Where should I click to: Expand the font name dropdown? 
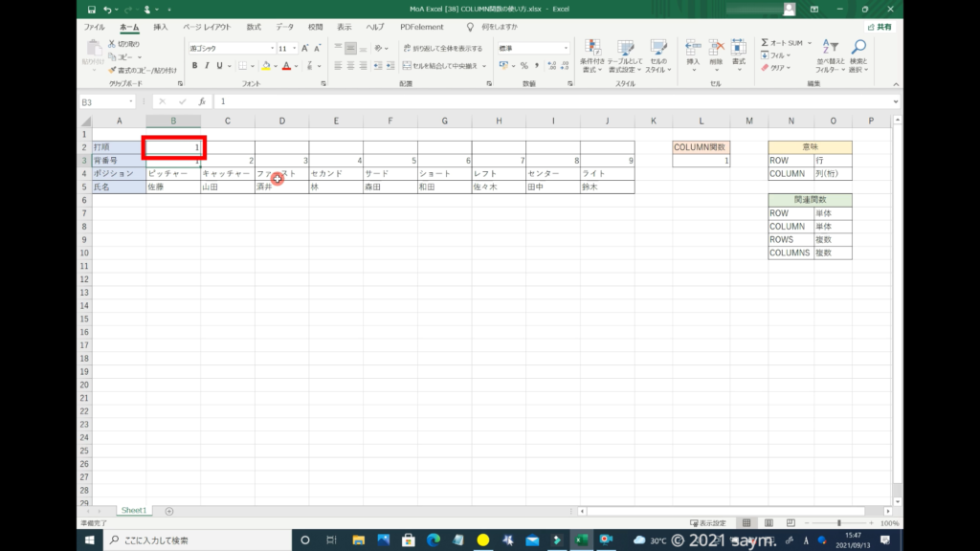[x=272, y=48]
